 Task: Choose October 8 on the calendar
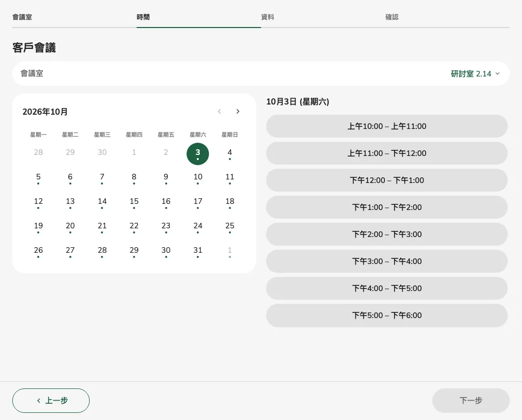tap(134, 178)
